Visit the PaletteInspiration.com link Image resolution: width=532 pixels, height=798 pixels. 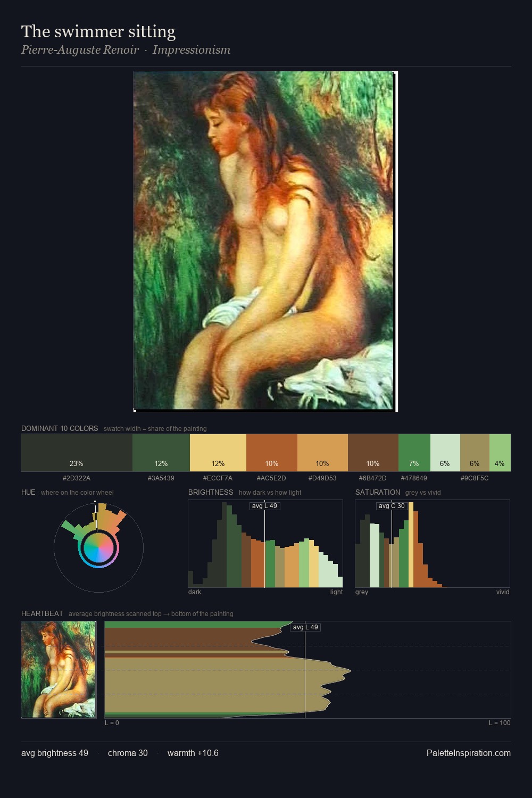click(469, 753)
